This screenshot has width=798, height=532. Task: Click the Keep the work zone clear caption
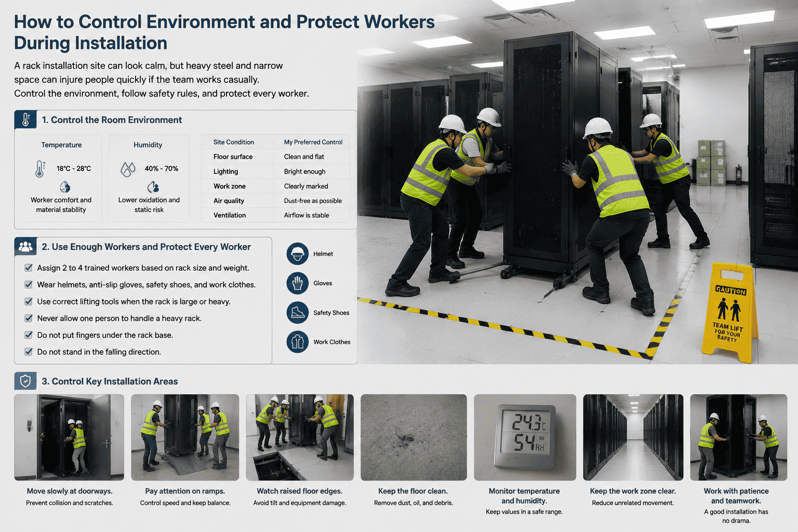tap(633, 491)
